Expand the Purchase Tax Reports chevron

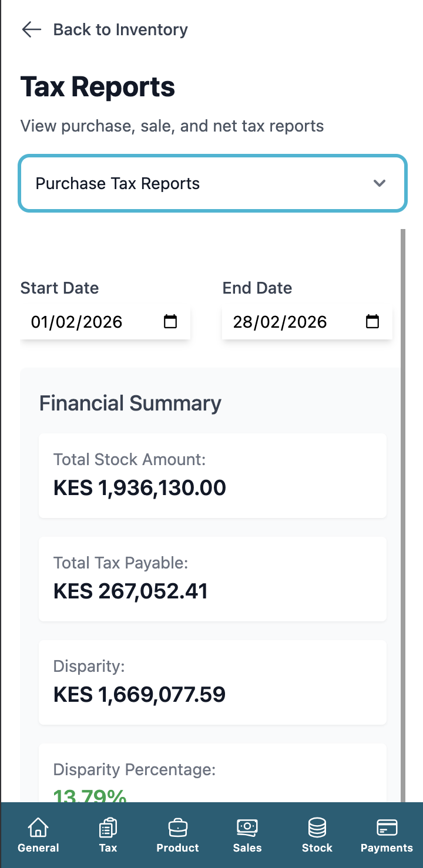[x=379, y=183]
